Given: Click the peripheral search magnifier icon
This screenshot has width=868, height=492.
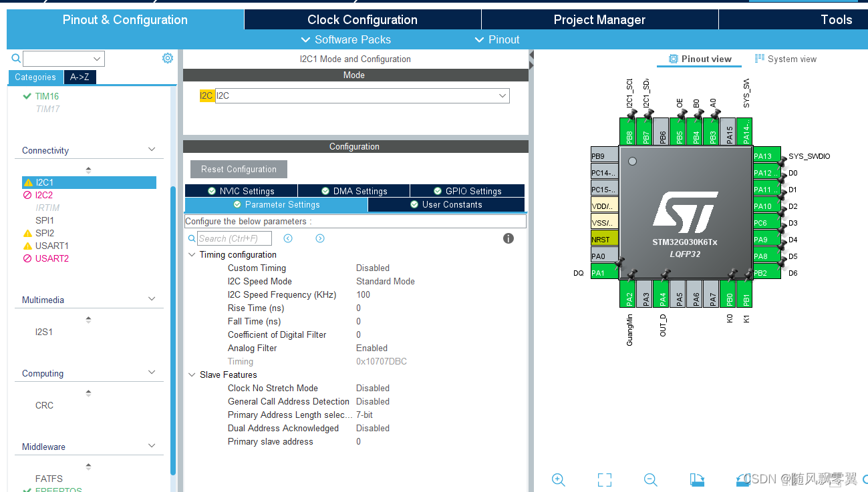Looking at the screenshot, I should click(16, 59).
